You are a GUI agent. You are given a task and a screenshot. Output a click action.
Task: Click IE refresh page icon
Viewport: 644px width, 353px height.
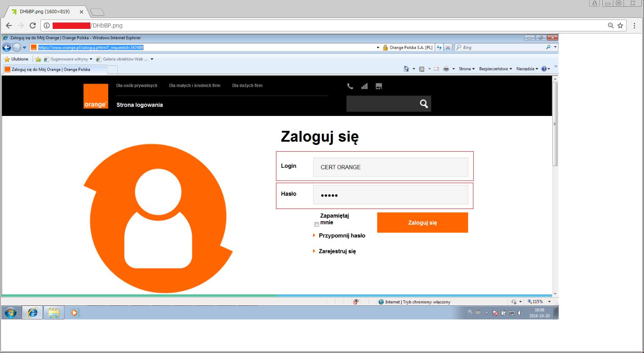click(x=439, y=48)
